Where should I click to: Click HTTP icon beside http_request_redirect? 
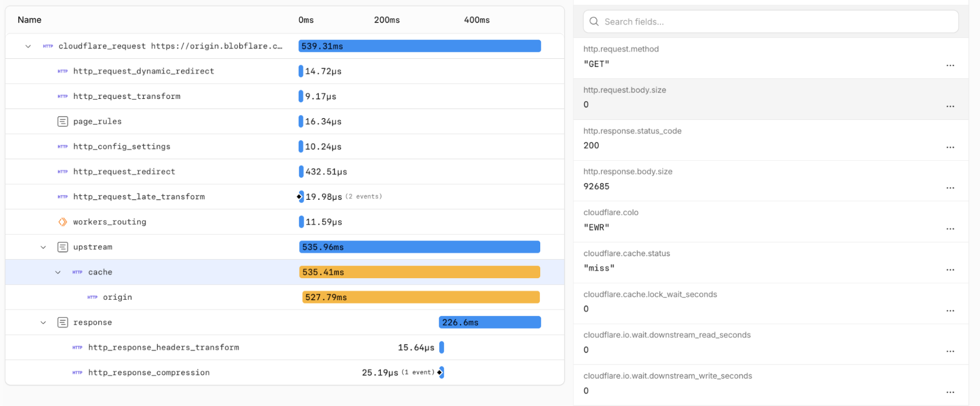point(63,171)
